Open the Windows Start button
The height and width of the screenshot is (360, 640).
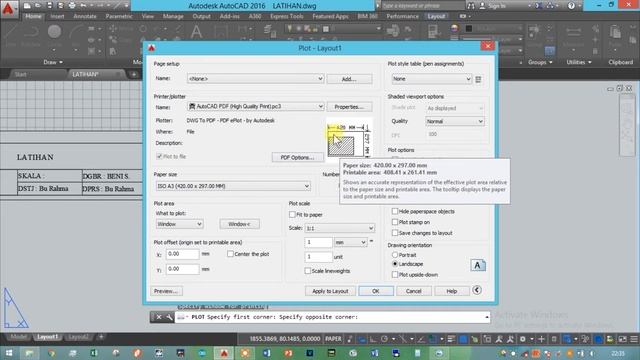[8, 353]
